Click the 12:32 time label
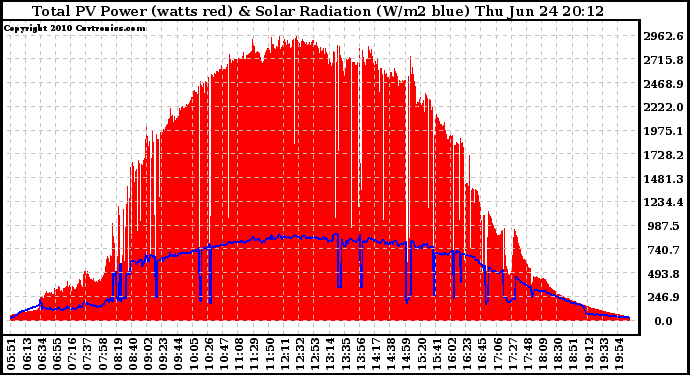The image size is (690, 375). [301, 354]
